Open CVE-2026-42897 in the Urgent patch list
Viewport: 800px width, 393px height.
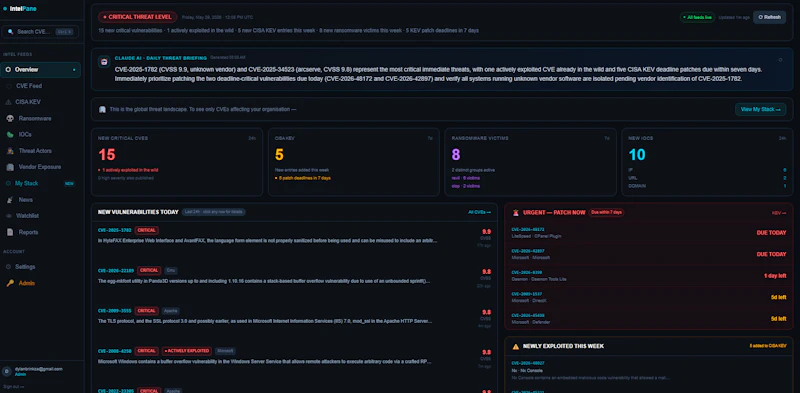(x=648, y=254)
